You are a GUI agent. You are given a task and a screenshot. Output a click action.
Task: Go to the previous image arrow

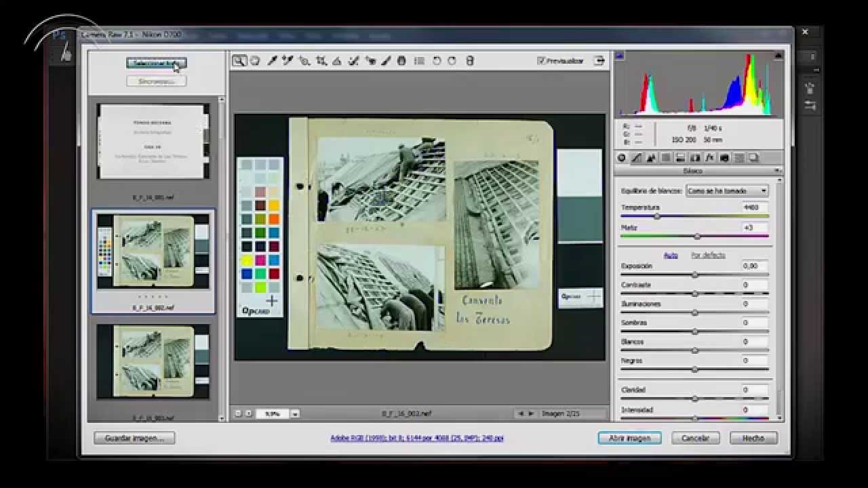520,413
